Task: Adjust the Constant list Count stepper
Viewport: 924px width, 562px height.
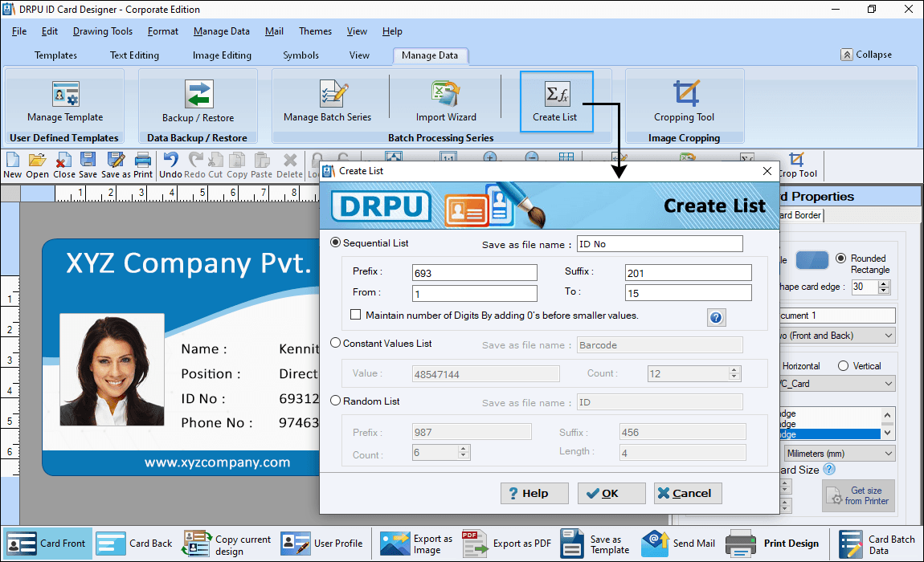Action: click(734, 373)
